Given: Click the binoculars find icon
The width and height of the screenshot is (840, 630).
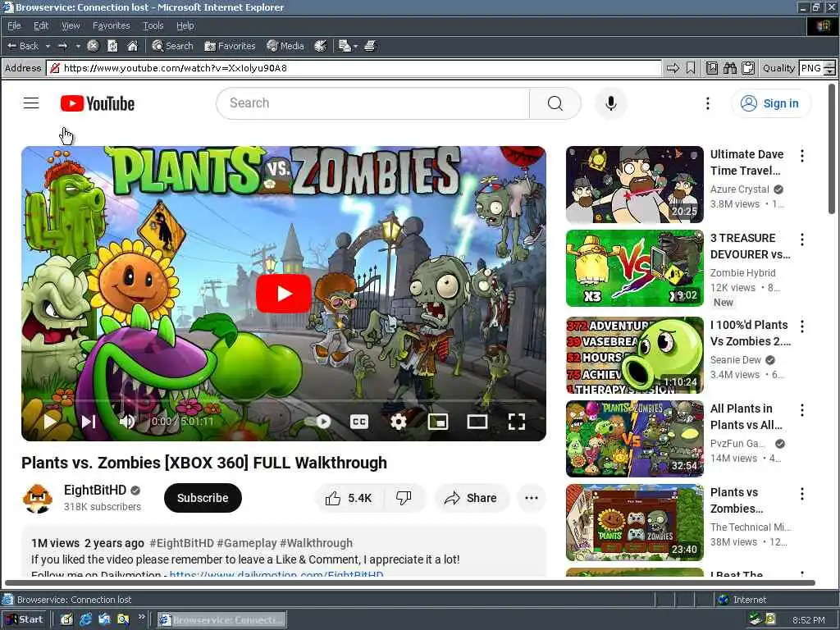Looking at the screenshot, I should click(x=729, y=68).
